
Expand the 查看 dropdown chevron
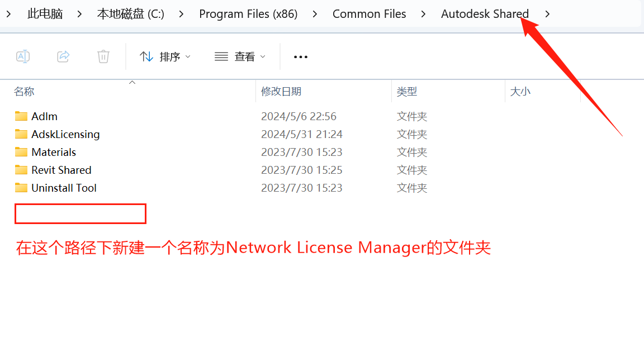263,56
